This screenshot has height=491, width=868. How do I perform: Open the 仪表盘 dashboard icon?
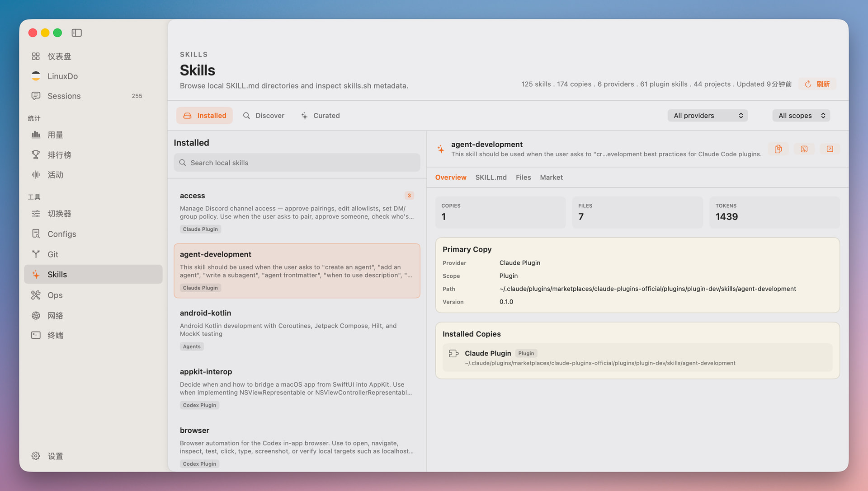pyautogui.click(x=36, y=56)
